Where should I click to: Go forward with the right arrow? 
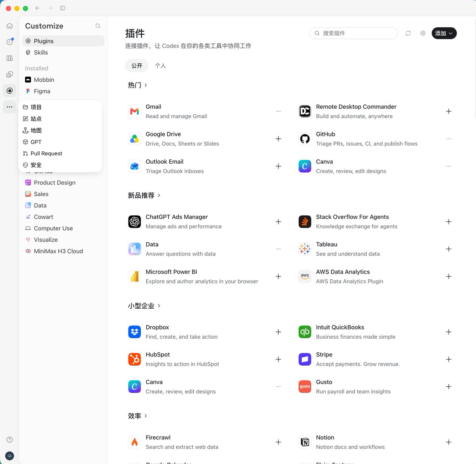[x=50, y=8]
